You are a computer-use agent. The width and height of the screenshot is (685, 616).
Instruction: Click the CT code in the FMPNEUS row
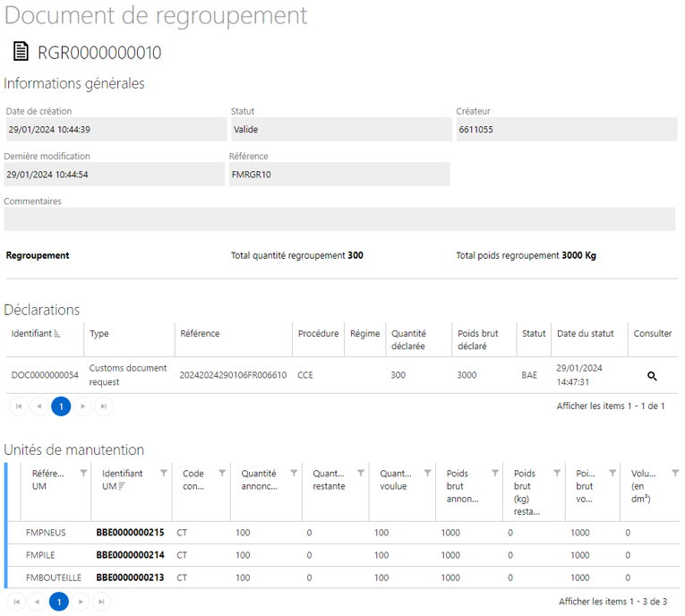point(182,533)
